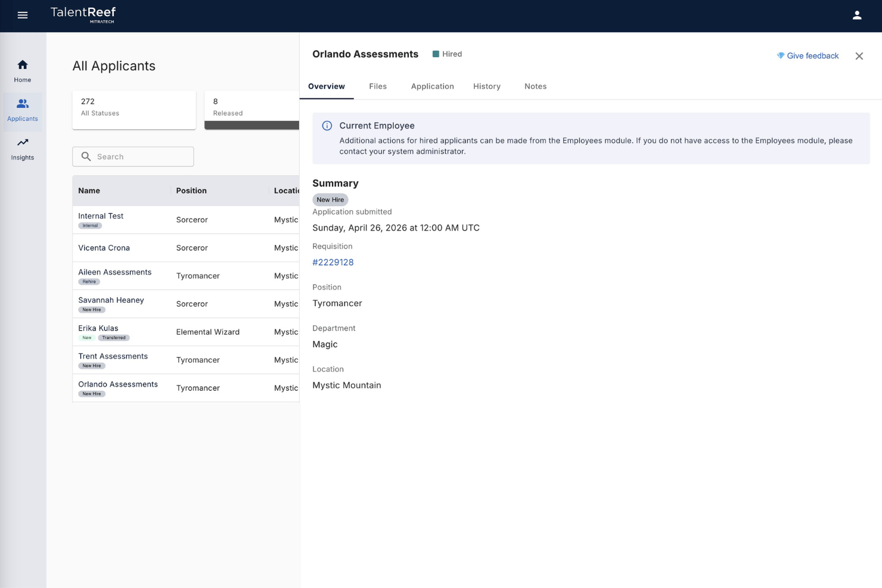Image resolution: width=882 pixels, height=588 pixels.
Task: Open the Internal Test applicant row
Action: (186, 220)
